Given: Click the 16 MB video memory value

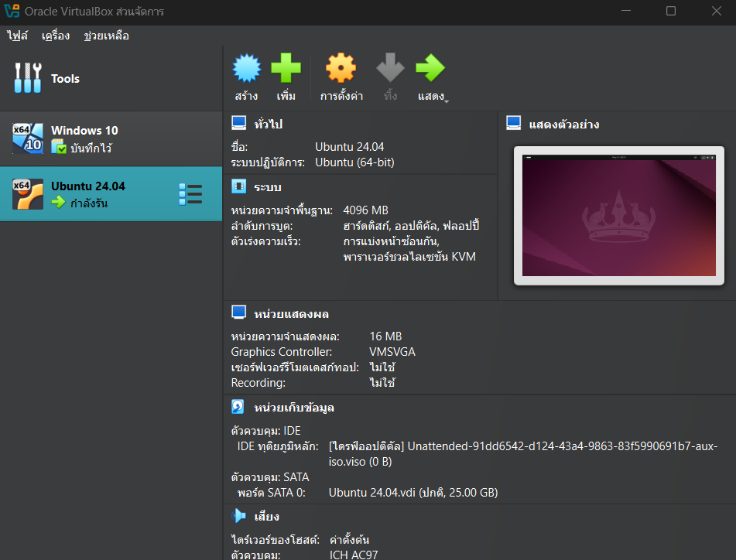Looking at the screenshot, I should pyautogui.click(x=386, y=336).
